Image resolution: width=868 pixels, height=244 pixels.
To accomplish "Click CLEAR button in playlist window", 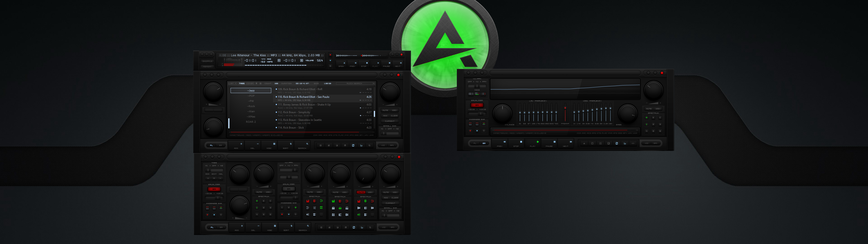I will 394,116.
